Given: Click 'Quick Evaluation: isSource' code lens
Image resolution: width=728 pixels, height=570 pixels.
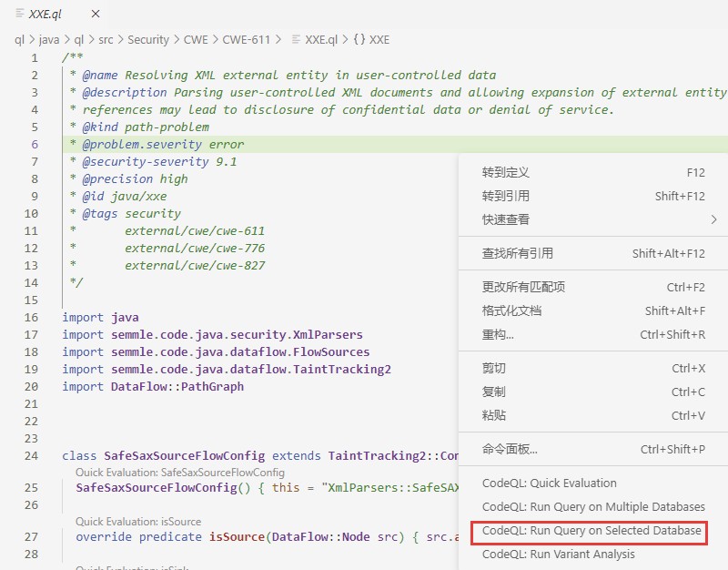Looking at the screenshot, I should pos(138,522).
